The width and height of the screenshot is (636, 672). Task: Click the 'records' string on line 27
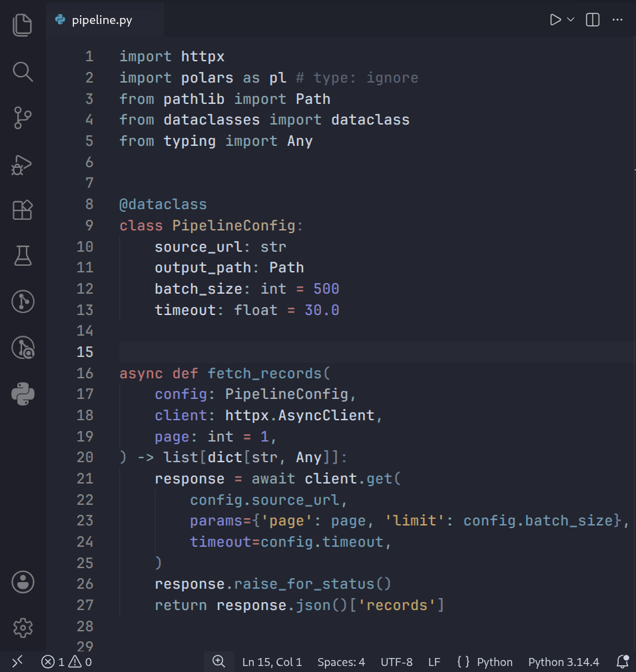pyautogui.click(x=397, y=605)
